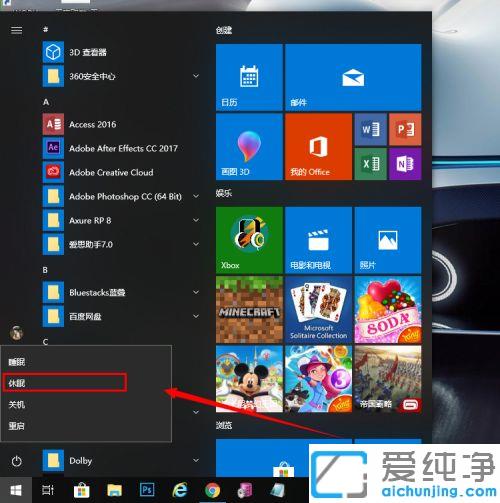The height and width of the screenshot is (503, 500).
Task: Open the Bluestacks蓝叠 folder
Action: (x=122, y=292)
